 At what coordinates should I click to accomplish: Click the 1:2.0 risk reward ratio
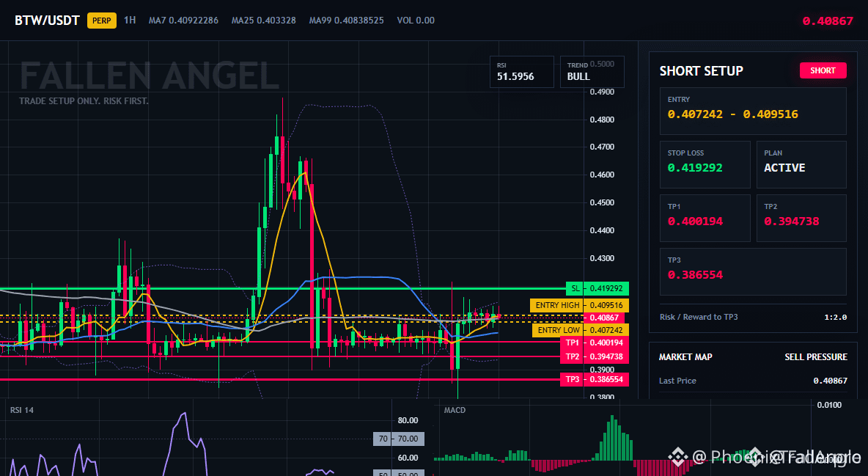[835, 317]
